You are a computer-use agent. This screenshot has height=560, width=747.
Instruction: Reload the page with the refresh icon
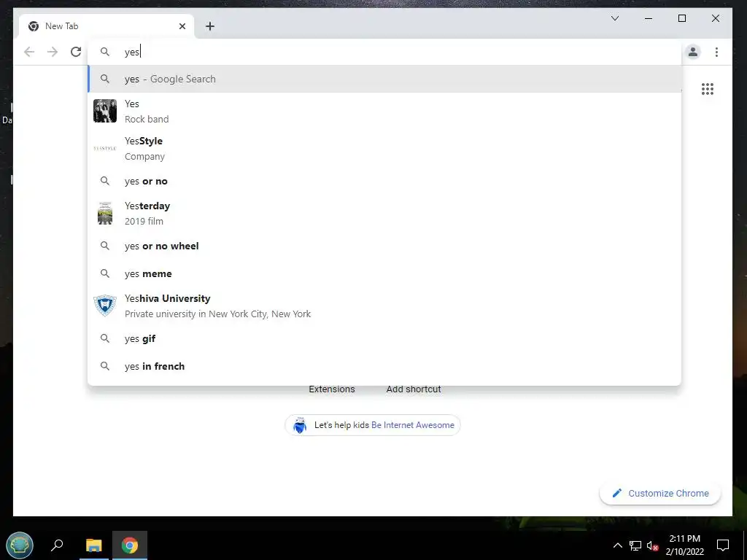76,52
